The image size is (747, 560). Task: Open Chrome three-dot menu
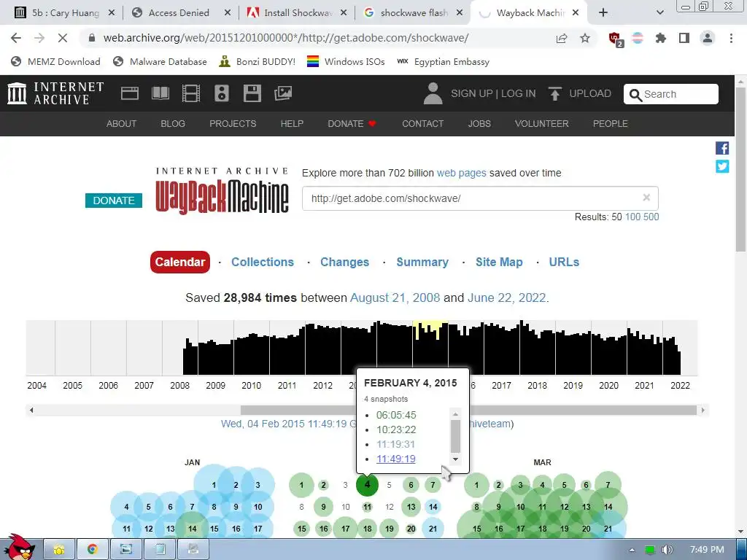click(x=731, y=38)
